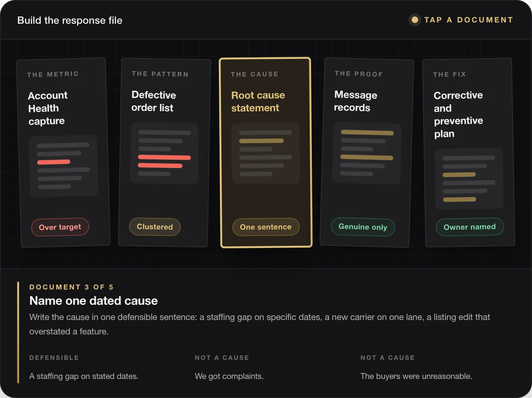
Task: Click the Owner named badge
Action: (x=470, y=227)
